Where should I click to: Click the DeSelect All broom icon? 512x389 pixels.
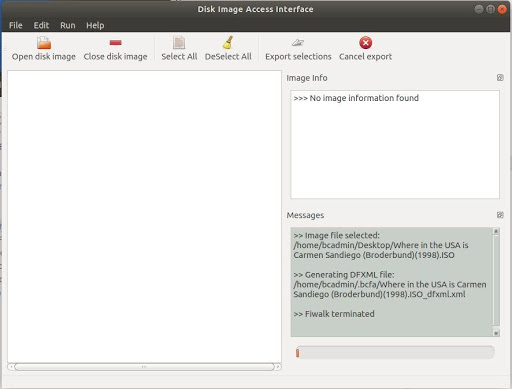coord(228,42)
